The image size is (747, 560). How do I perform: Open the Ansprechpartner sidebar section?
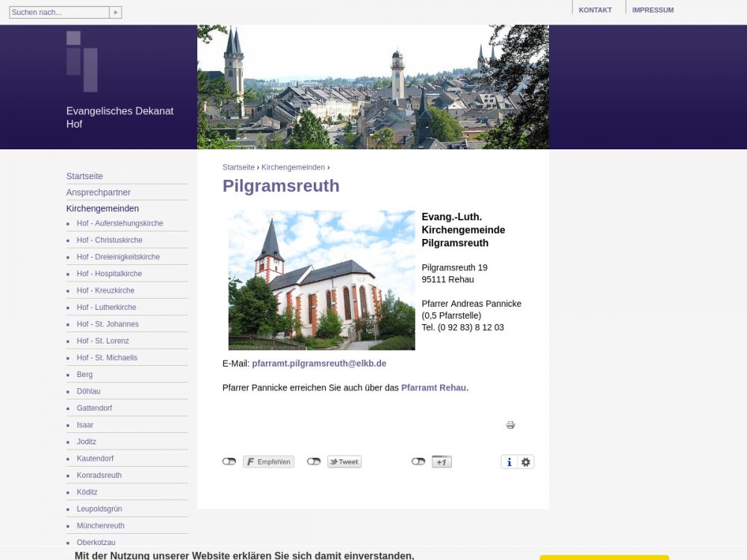[98, 192]
